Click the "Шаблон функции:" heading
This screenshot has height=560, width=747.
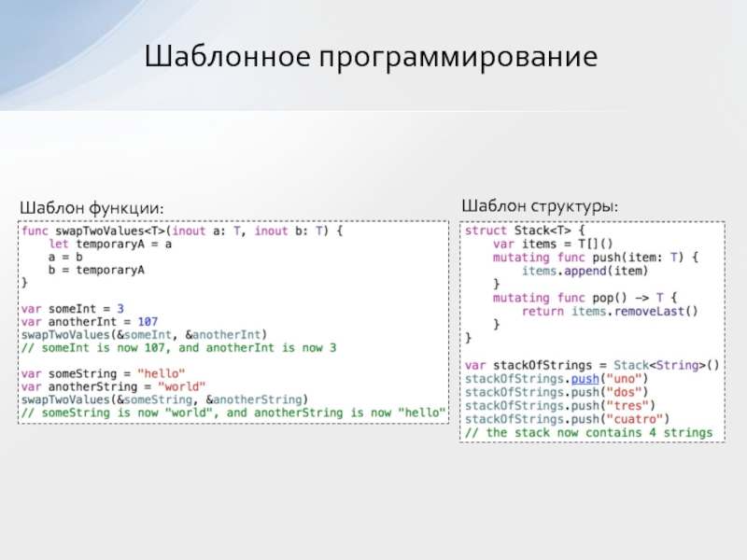click(92, 208)
